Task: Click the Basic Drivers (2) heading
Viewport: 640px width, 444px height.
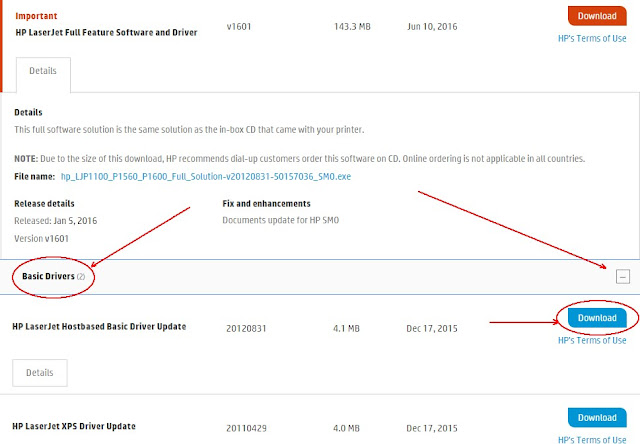Action: [x=53, y=276]
